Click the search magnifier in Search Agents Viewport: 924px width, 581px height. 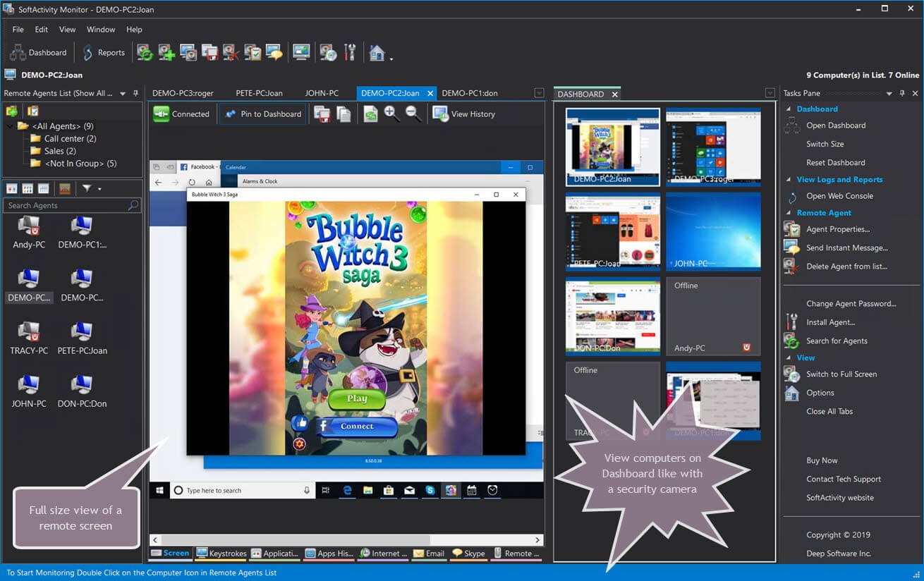[x=133, y=205]
